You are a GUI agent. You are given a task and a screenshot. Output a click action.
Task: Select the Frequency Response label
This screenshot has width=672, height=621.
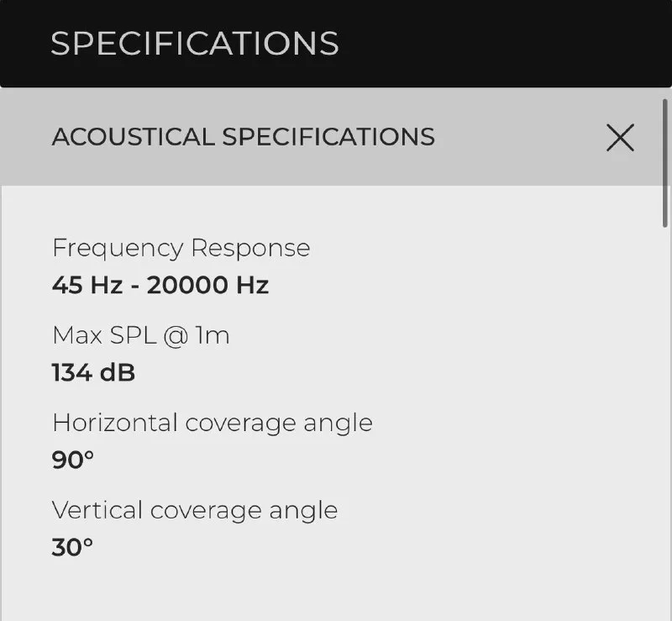(181, 248)
